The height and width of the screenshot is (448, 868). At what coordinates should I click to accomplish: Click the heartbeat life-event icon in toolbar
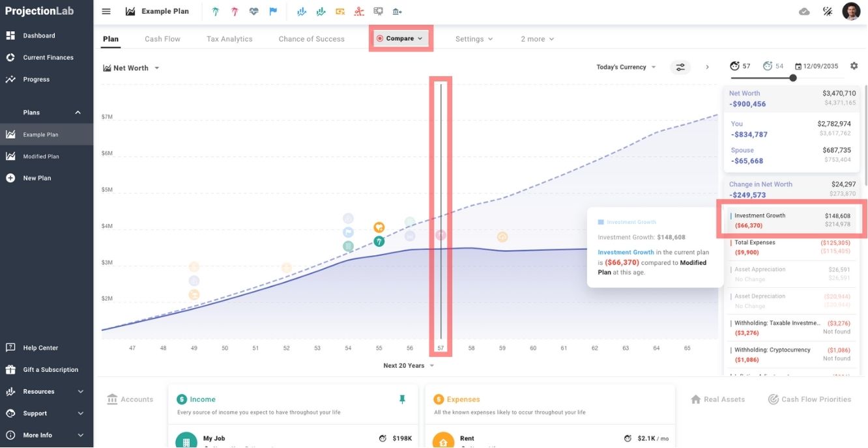click(254, 11)
